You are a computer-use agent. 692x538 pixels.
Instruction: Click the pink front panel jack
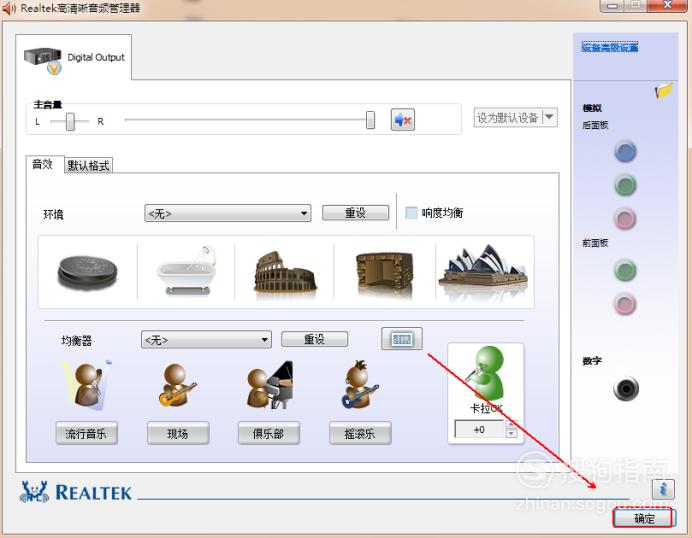(x=625, y=304)
